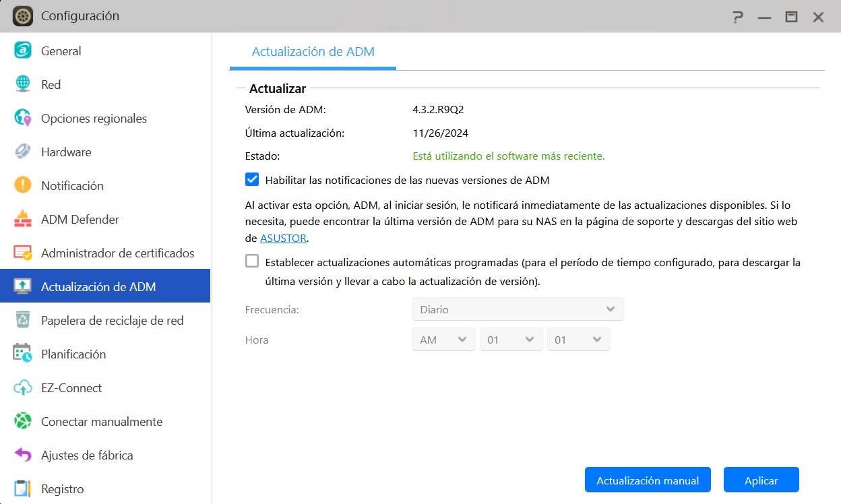Open the Papelera de reciclaje de red icon
The image size is (841, 504).
coord(23,320)
